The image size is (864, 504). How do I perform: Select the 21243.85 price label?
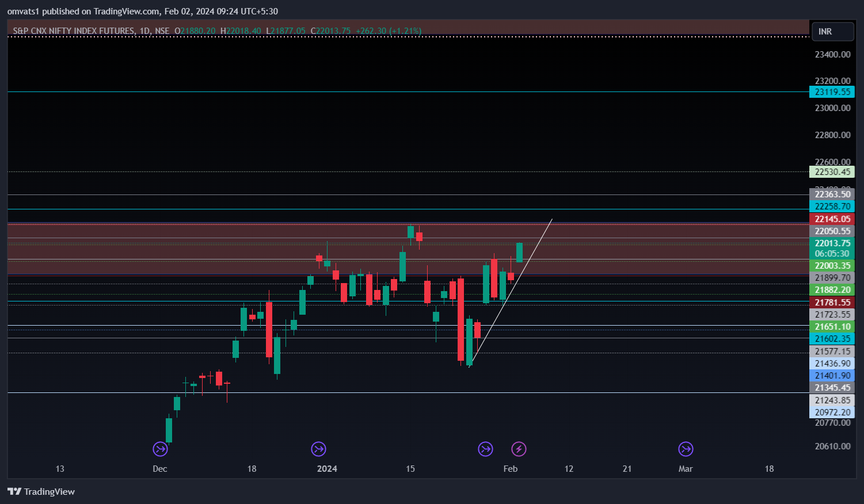(832, 400)
